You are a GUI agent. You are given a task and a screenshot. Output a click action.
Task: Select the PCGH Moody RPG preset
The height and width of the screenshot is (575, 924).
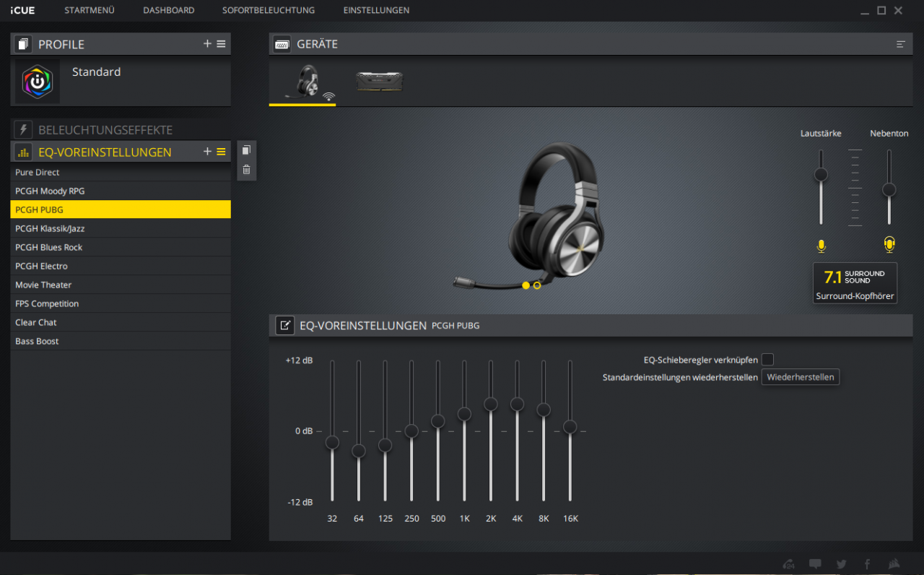(121, 191)
